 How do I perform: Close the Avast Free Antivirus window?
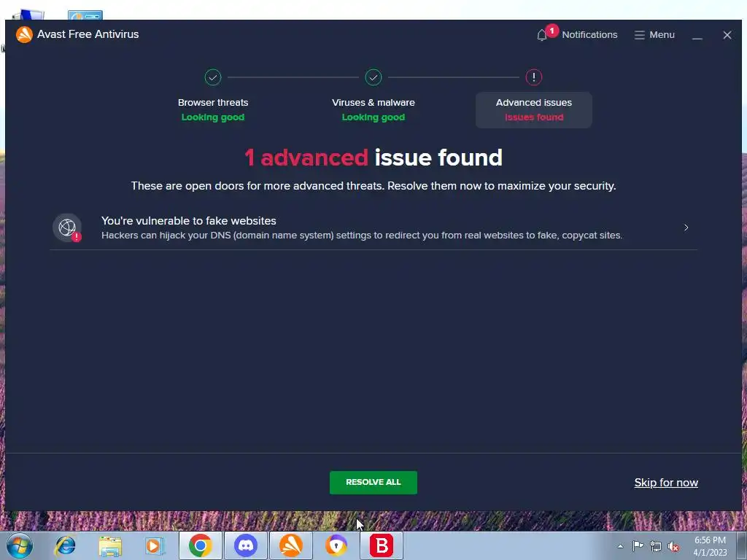(x=727, y=35)
